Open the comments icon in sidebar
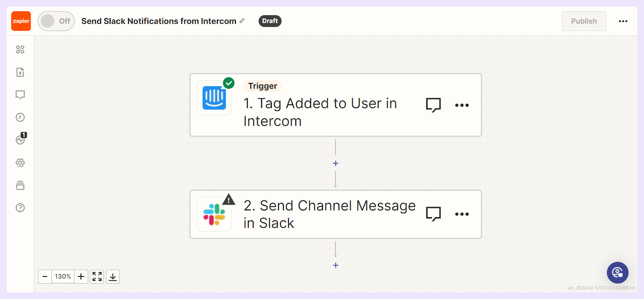Screen dimensions: 644x299 click(x=20, y=95)
